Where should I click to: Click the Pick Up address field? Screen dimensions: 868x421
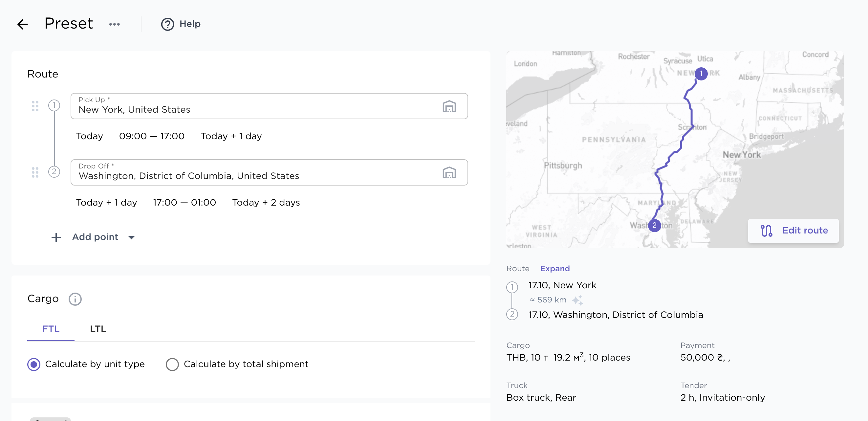269,106
